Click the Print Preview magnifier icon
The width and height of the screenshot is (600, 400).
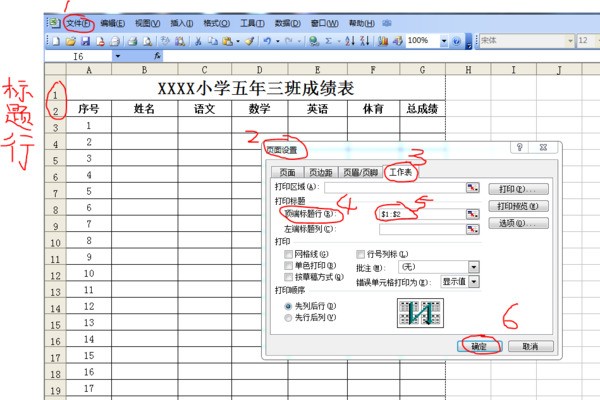click(x=147, y=41)
